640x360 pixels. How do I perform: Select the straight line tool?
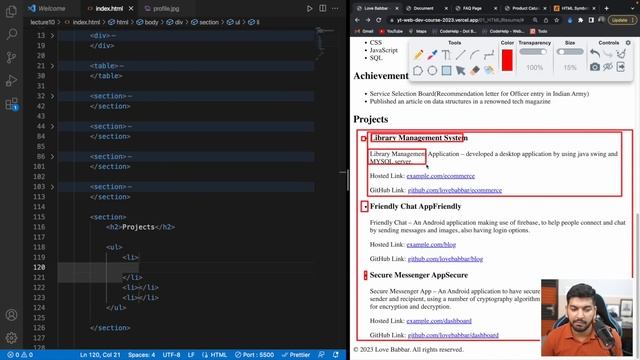click(x=460, y=55)
